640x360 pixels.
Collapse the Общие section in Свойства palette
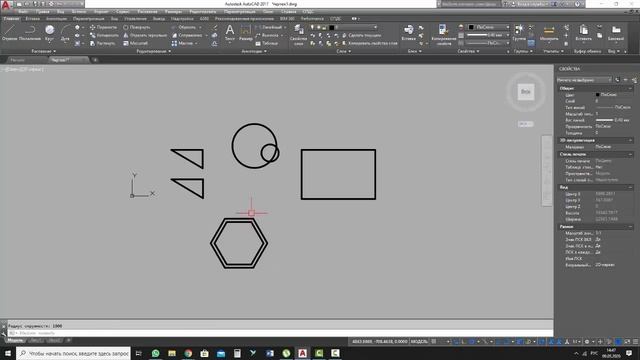click(x=630, y=88)
